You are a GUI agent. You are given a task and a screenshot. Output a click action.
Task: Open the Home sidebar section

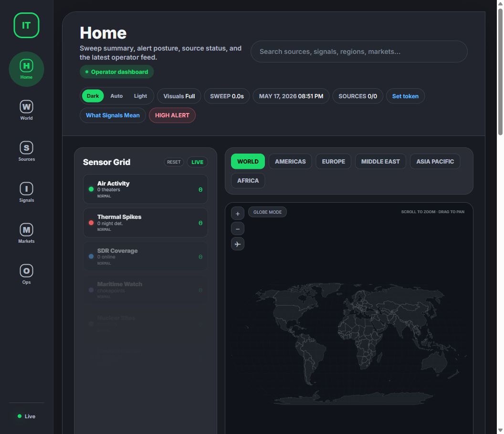click(x=26, y=69)
